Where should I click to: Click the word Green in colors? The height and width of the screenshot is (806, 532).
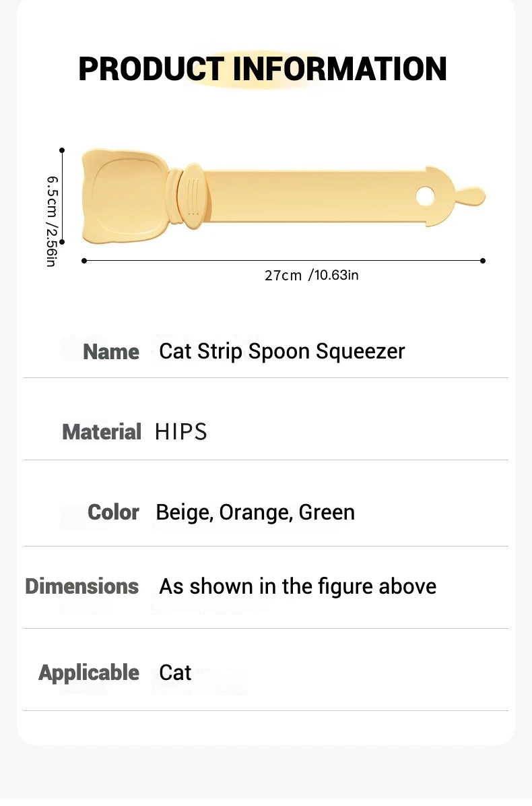(327, 512)
